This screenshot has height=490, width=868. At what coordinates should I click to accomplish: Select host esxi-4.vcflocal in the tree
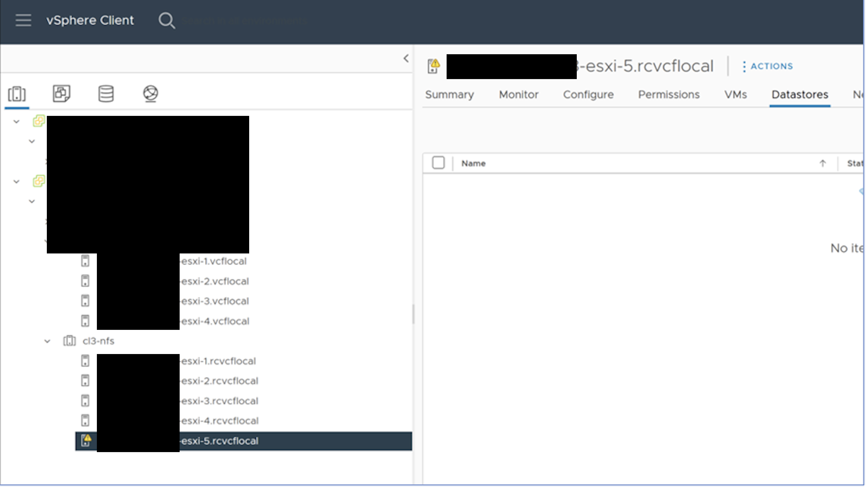tap(215, 321)
